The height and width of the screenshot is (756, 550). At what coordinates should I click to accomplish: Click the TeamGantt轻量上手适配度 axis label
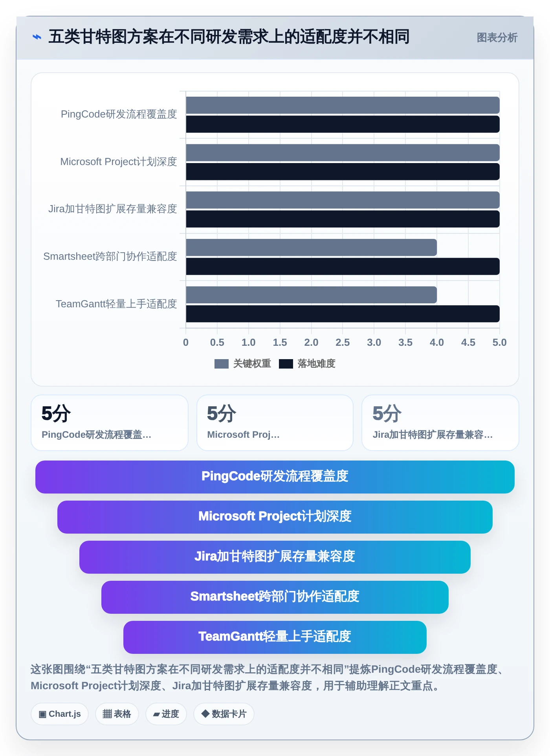point(116,304)
